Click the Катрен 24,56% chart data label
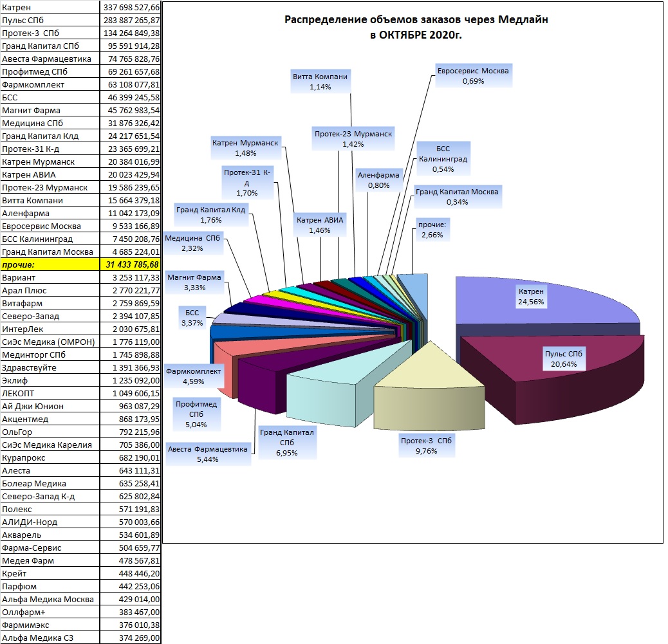Image resolution: width=668 pixels, height=644 pixels. 531,297
